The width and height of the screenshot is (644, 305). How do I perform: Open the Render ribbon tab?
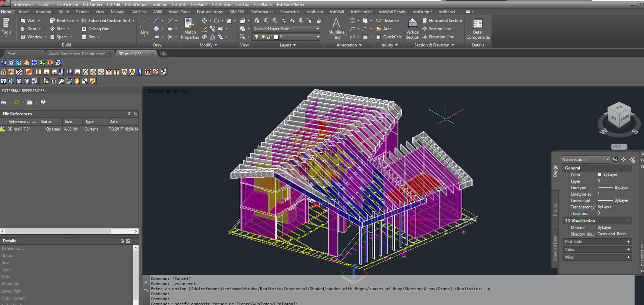[x=83, y=12]
